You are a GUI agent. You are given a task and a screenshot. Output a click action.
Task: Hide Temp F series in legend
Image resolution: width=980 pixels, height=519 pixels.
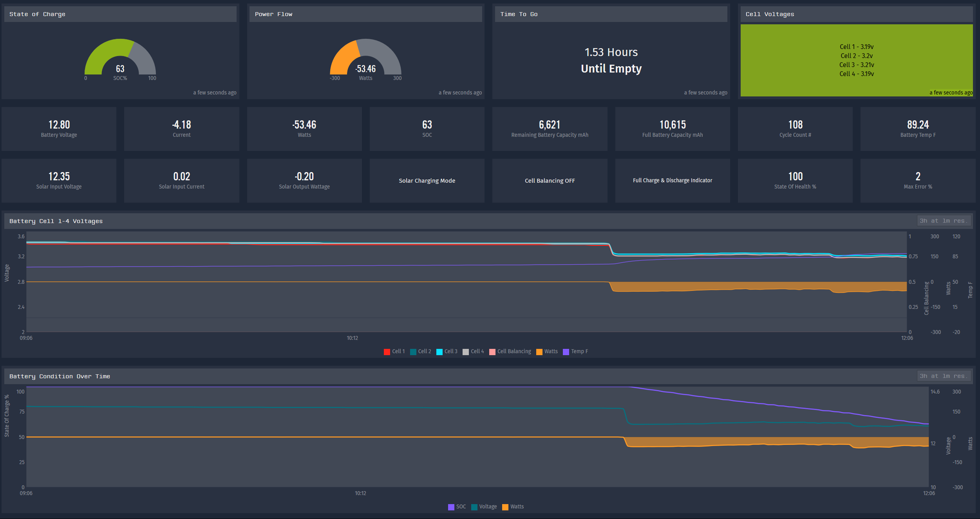tap(579, 352)
